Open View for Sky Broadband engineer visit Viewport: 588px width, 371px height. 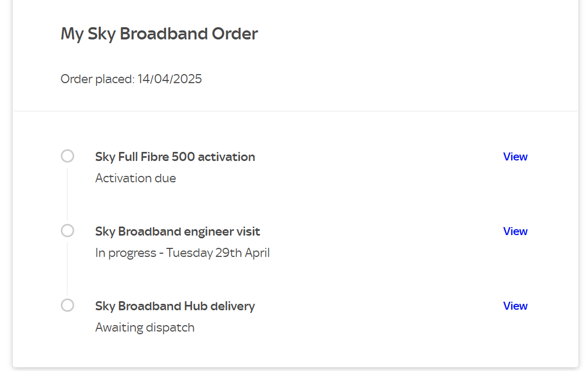(515, 231)
